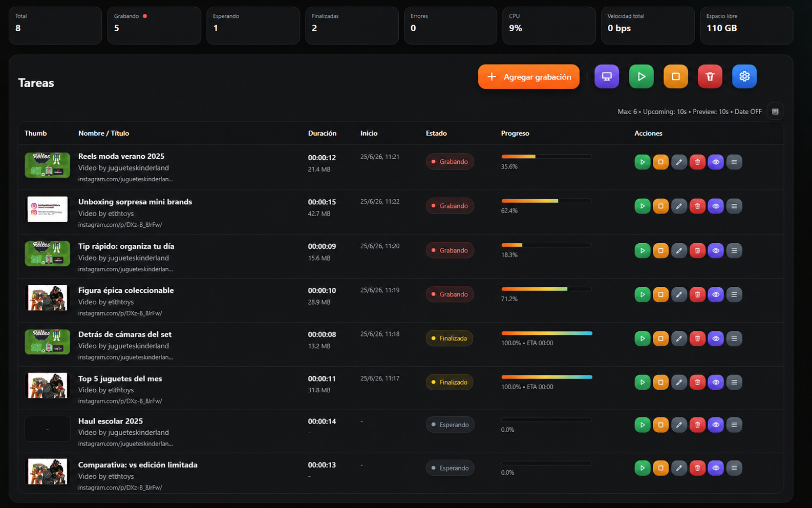Viewport: 812px width, 508px height.
Task: Stop the Tip rápido: organiza tu día recording
Action: click(661, 250)
